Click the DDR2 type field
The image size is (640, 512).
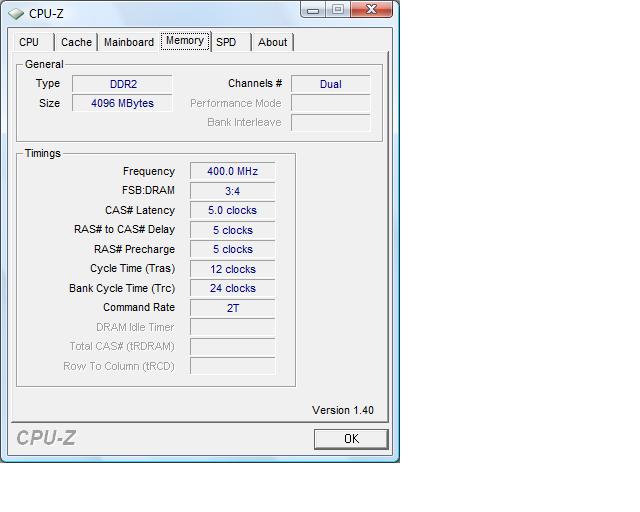pos(122,84)
